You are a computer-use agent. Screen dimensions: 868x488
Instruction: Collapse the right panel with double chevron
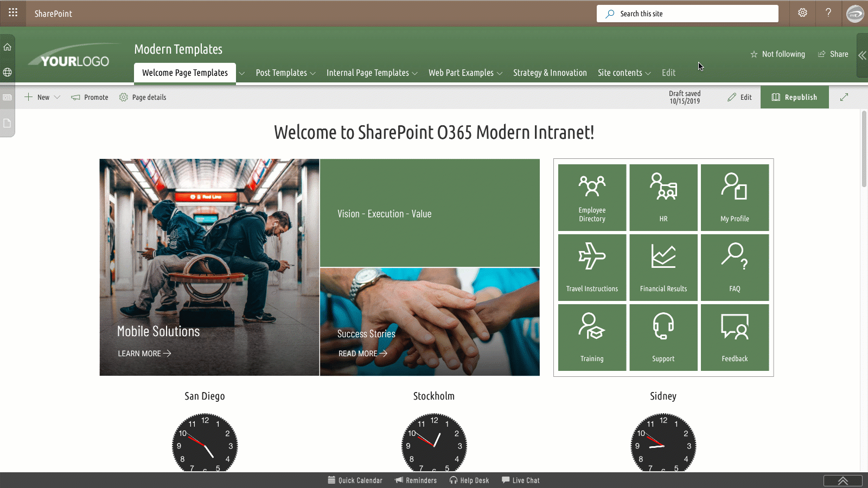[x=862, y=55]
